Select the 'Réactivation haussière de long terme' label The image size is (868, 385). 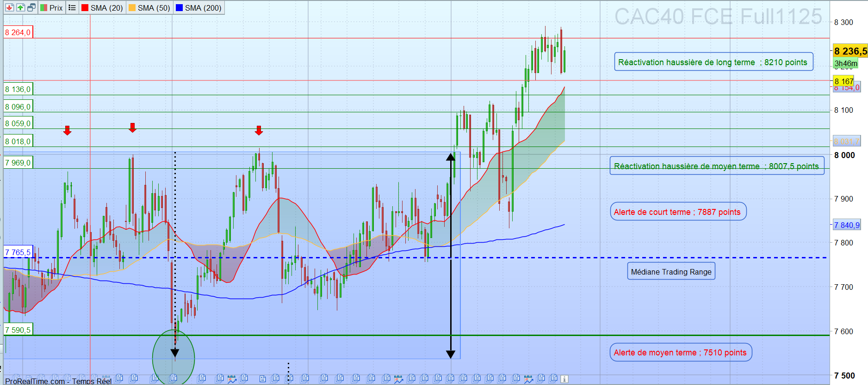pos(713,62)
